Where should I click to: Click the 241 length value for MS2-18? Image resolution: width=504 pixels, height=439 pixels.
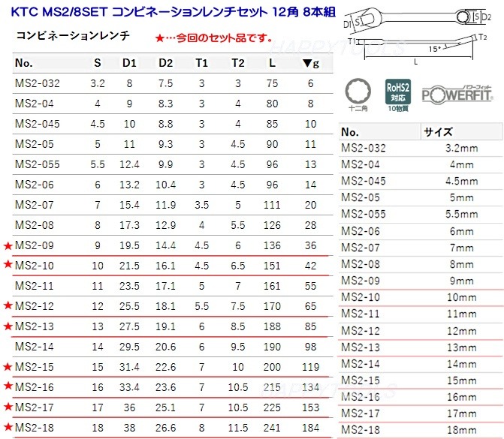click(x=272, y=428)
